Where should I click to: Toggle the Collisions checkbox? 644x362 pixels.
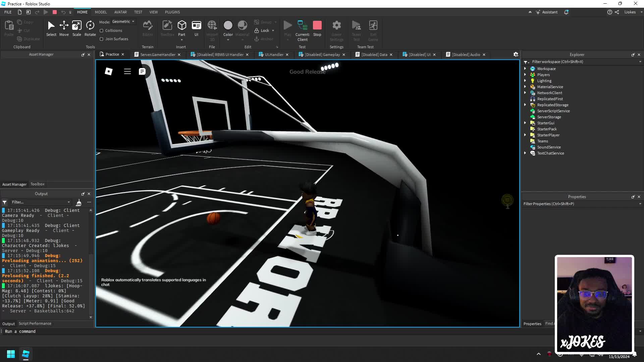point(101,31)
